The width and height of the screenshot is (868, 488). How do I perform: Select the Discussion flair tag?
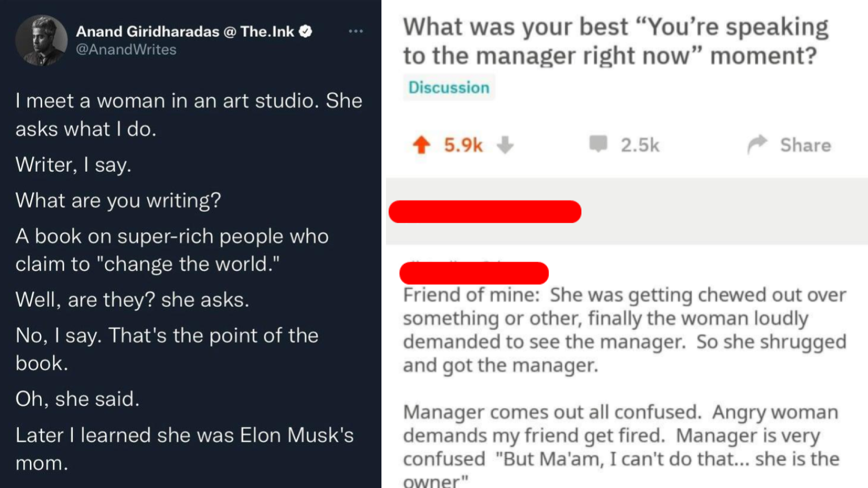pyautogui.click(x=449, y=87)
